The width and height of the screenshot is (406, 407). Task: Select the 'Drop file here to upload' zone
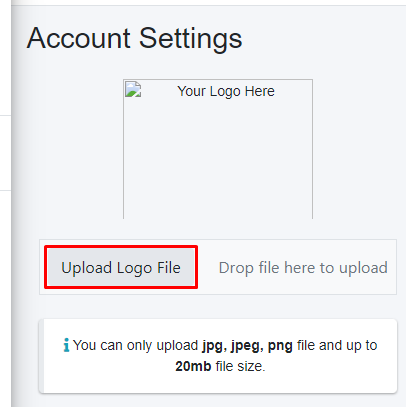click(303, 268)
